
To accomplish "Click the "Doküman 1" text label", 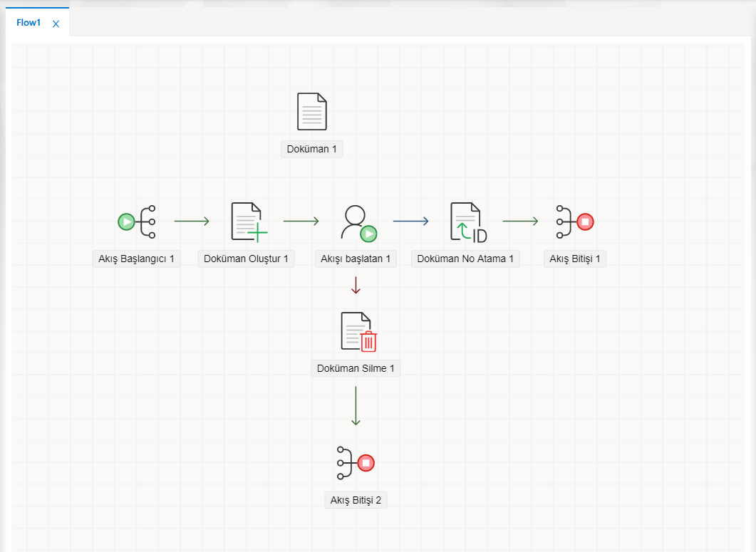I will pos(311,149).
